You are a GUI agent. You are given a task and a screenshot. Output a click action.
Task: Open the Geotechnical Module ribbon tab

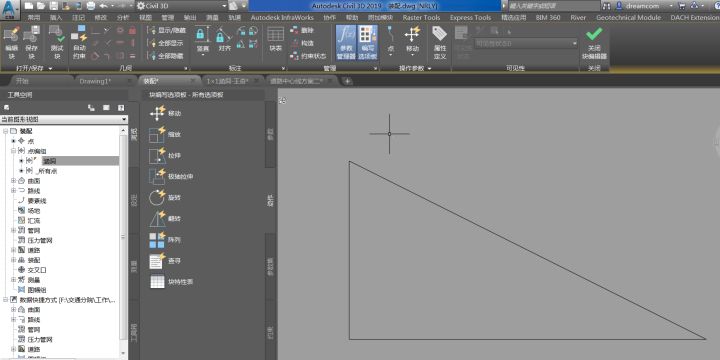(628, 17)
